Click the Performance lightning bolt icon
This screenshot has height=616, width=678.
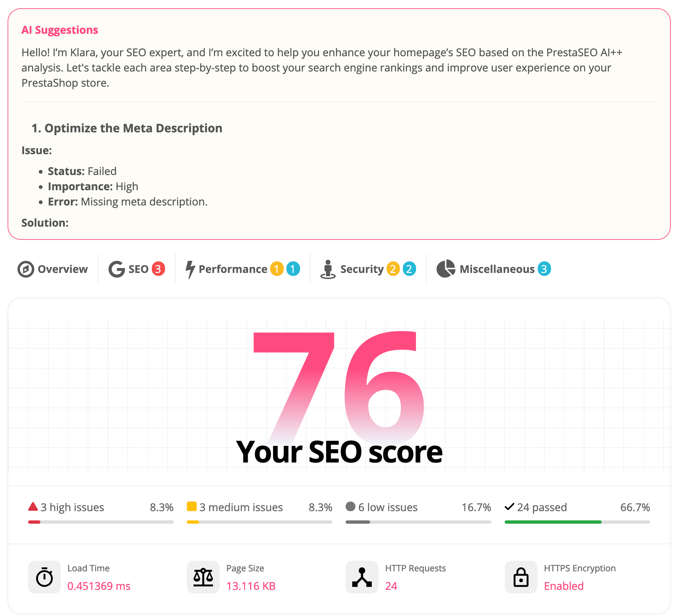pyautogui.click(x=190, y=269)
